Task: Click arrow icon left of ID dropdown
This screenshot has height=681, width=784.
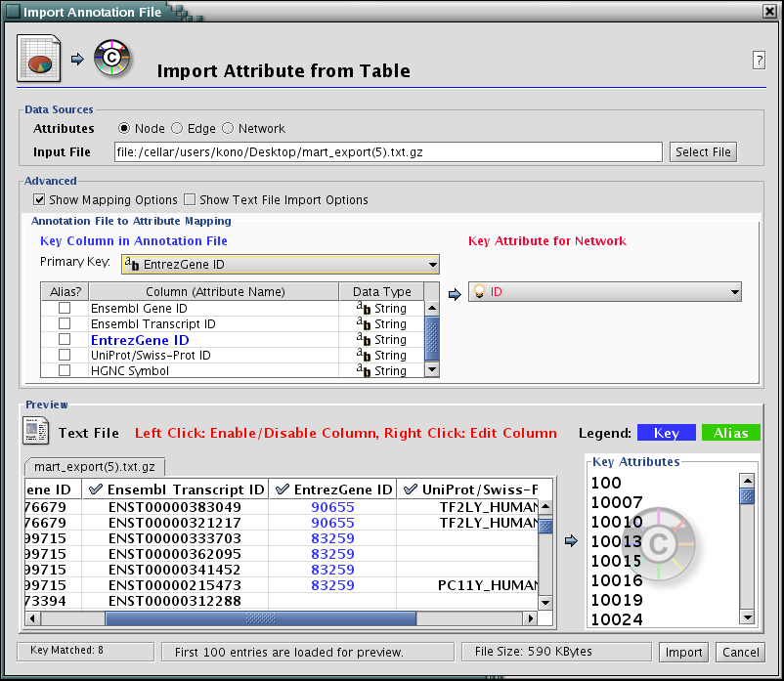Action: point(455,292)
